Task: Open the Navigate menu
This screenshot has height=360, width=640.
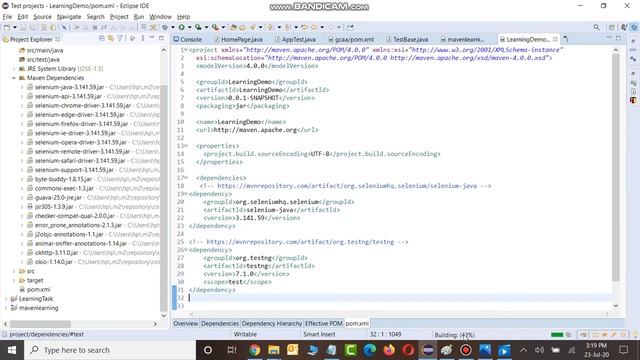Action: (x=69, y=17)
